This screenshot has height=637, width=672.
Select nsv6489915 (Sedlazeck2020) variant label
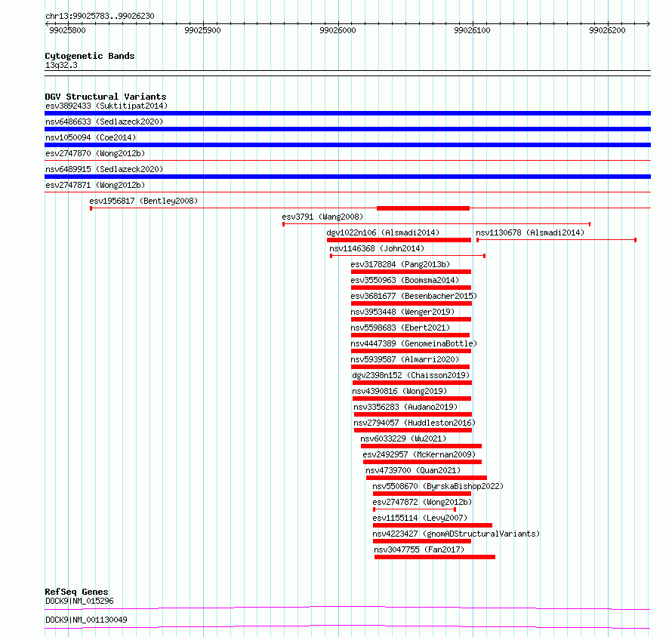pos(104,169)
